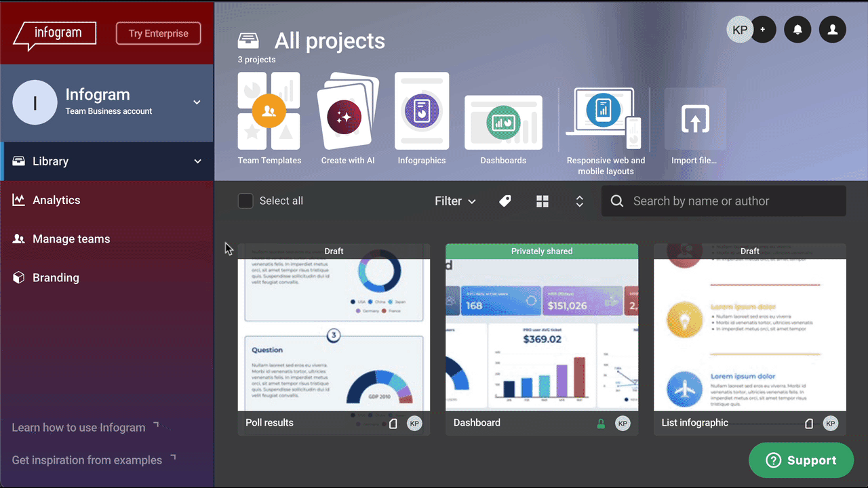Click the page icon on List infographic
Image resolution: width=868 pixels, height=488 pixels.
point(809,424)
